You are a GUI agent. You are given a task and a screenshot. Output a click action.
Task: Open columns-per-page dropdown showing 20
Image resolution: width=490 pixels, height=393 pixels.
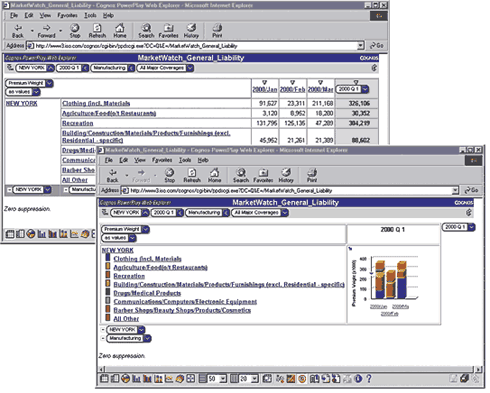click(x=255, y=379)
